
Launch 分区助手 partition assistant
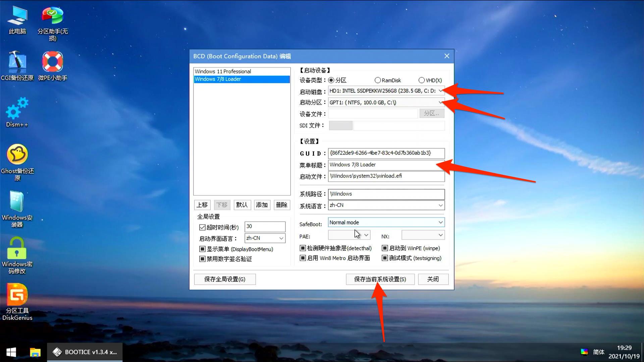click(52, 15)
